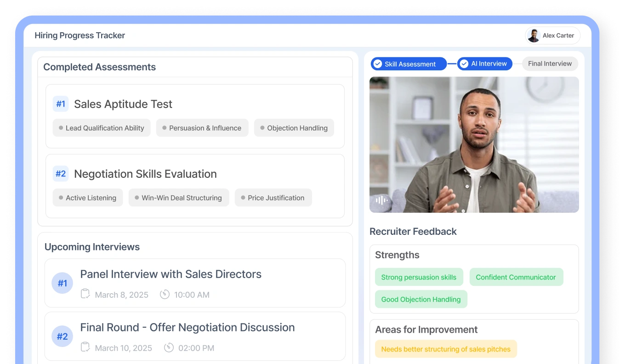This screenshot has height=364, width=625.
Task: Select the Active Listening tag
Action: [x=88, y=198]
